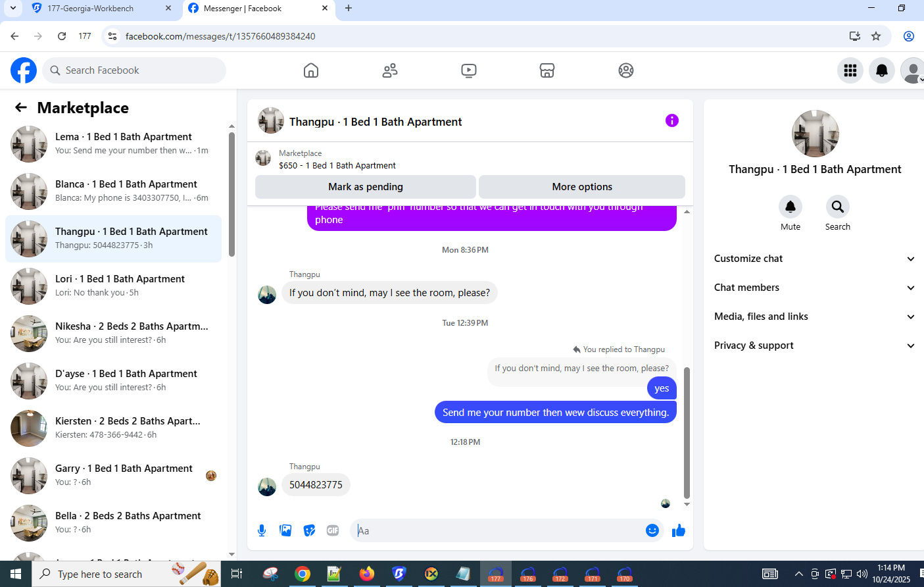Image resolution: width=924 pixels, height=587 pixels.
Task: Open Bella 2 Beds 2 Baths conversation
Action: 113,523
